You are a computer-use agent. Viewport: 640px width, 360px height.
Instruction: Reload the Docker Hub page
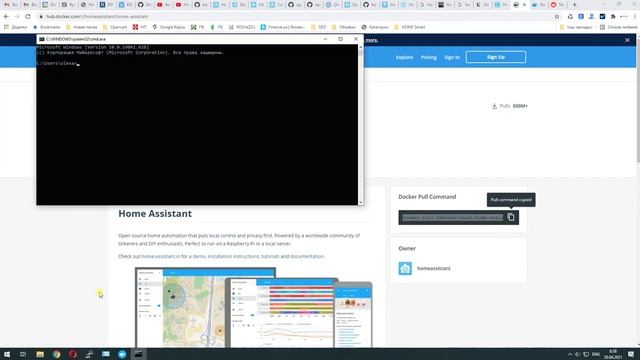pos(28,16)
